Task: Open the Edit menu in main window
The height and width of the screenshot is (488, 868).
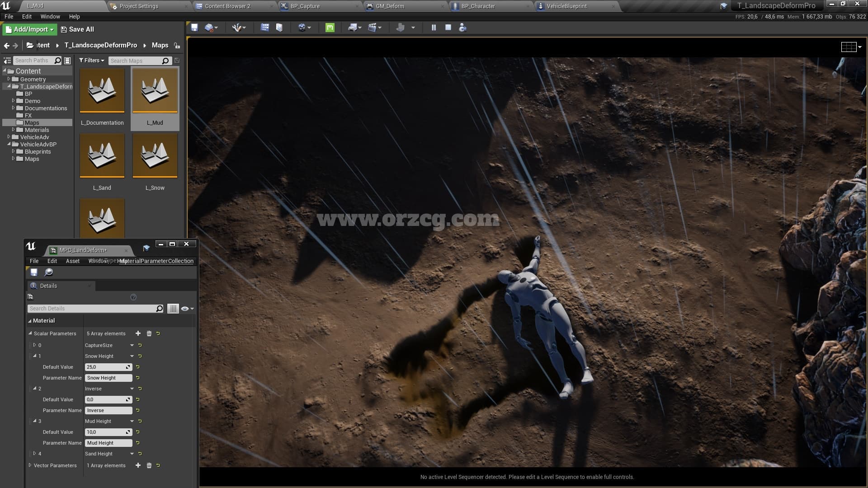Action: coord(27,16)
